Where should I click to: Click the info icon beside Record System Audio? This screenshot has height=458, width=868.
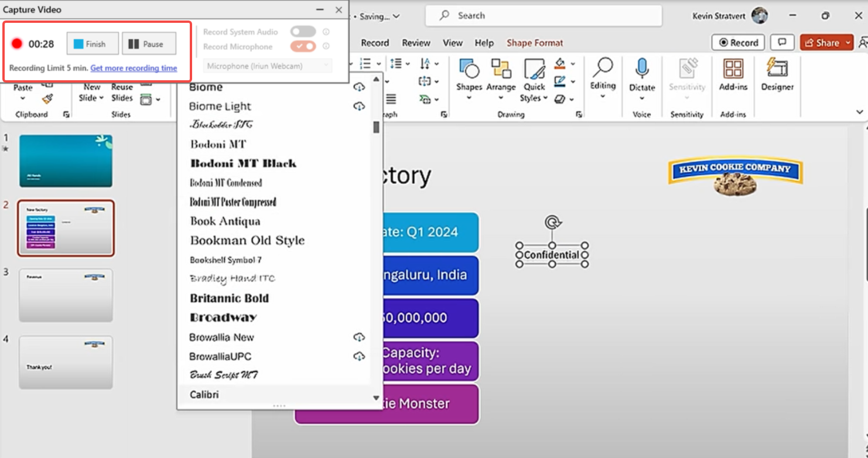326,32
